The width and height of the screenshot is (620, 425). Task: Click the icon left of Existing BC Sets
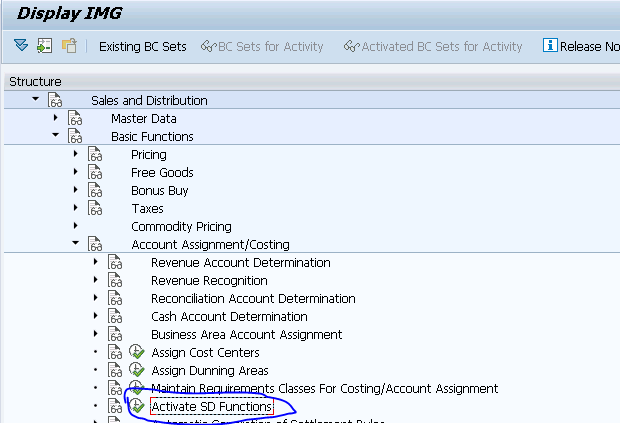[69, 46]
